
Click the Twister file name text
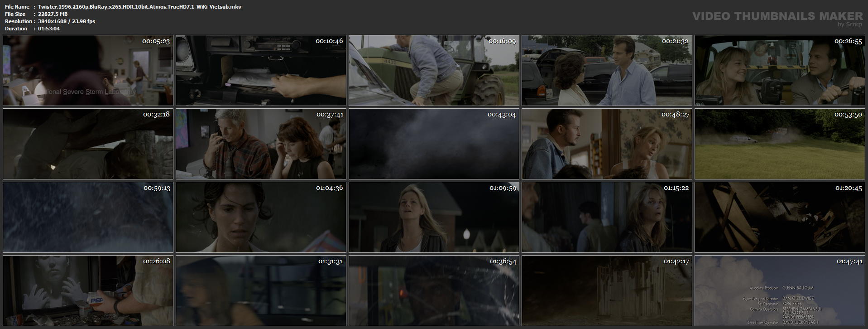click(x=139, y=7)
